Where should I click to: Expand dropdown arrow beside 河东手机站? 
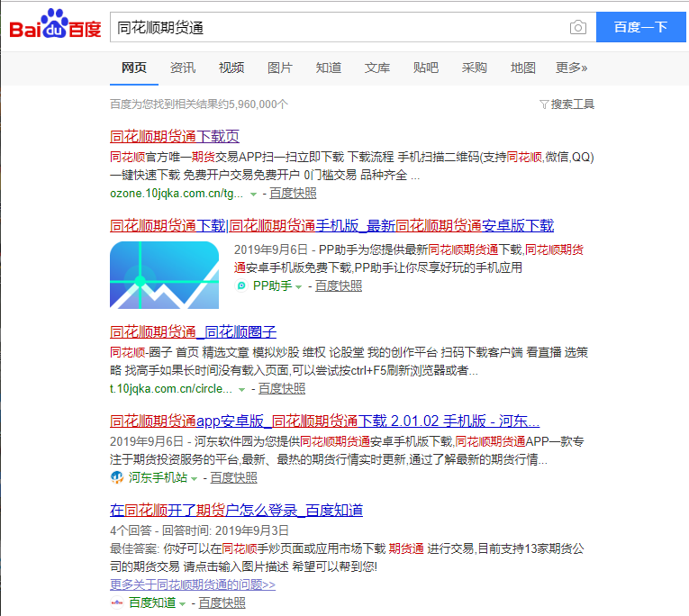coord(195,478)
